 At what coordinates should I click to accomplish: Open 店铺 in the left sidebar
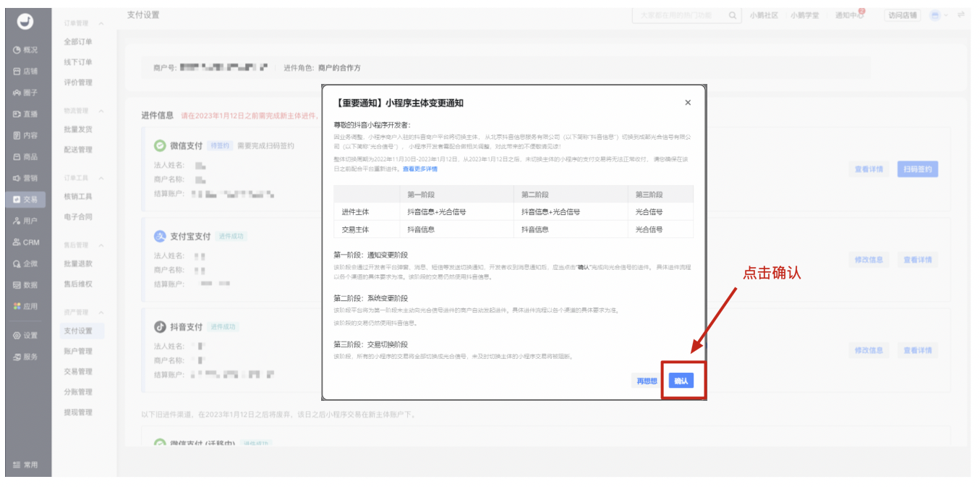[x=25, y=72]
